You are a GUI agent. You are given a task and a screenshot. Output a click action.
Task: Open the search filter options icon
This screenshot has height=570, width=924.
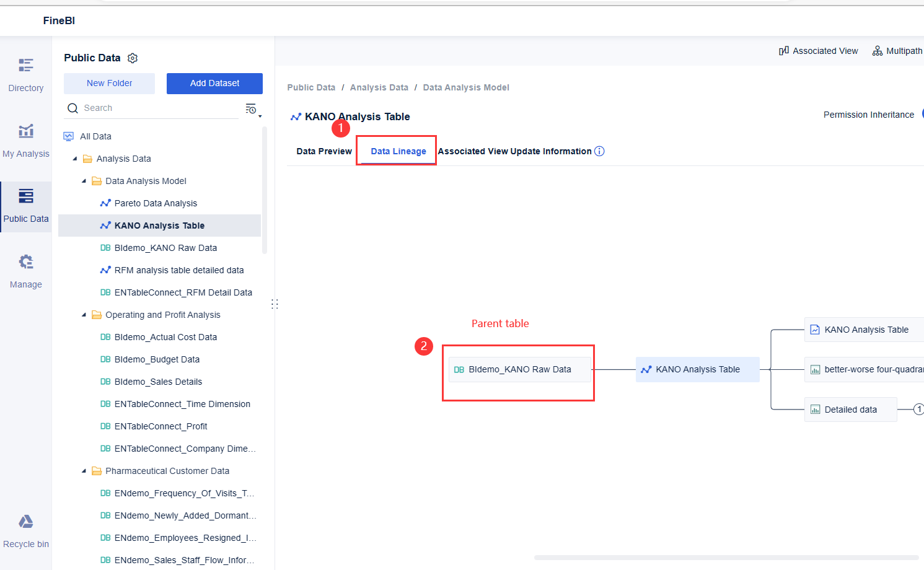(252, 109)
